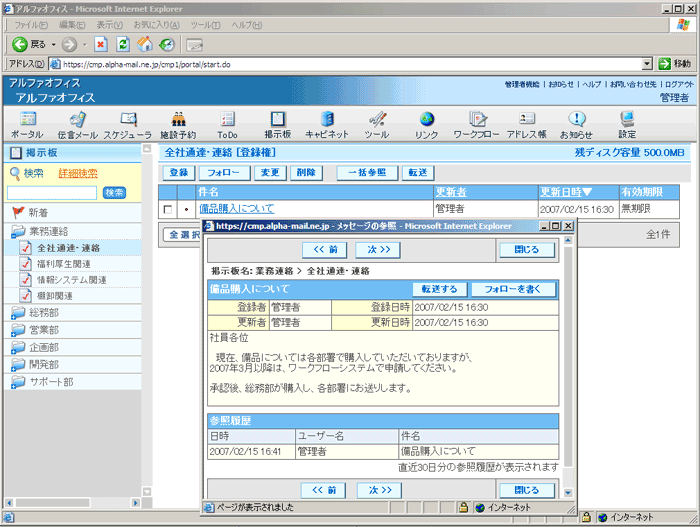Select 福利厚生関連 board in tree

tap(63, 264)
